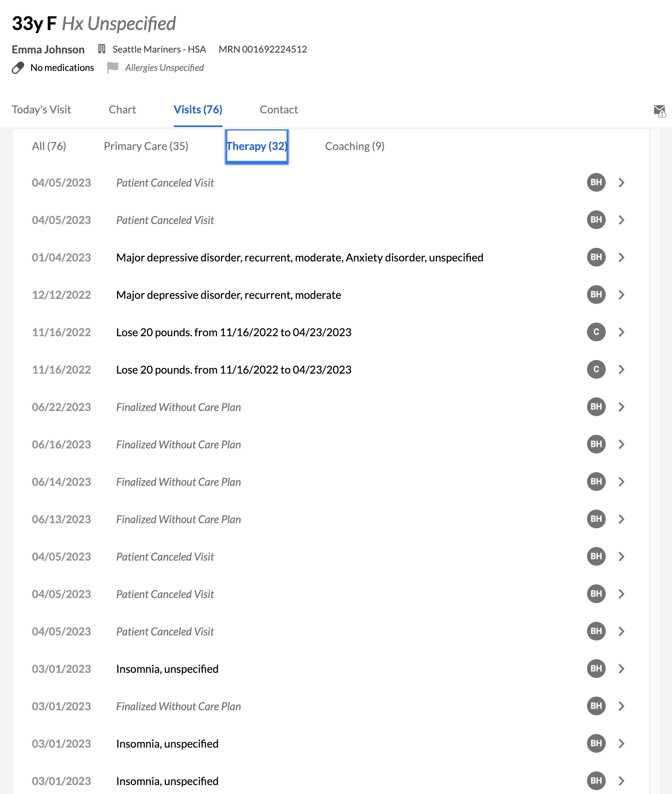Click MRN 001692224512 text
Screen dimensions: 672x794
tap(263, 49)
